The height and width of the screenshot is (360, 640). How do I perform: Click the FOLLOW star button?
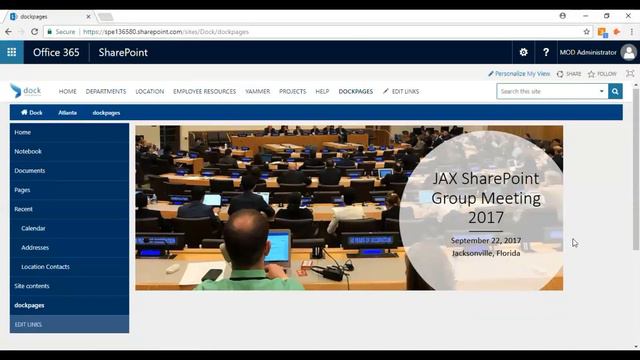(602, 74)
